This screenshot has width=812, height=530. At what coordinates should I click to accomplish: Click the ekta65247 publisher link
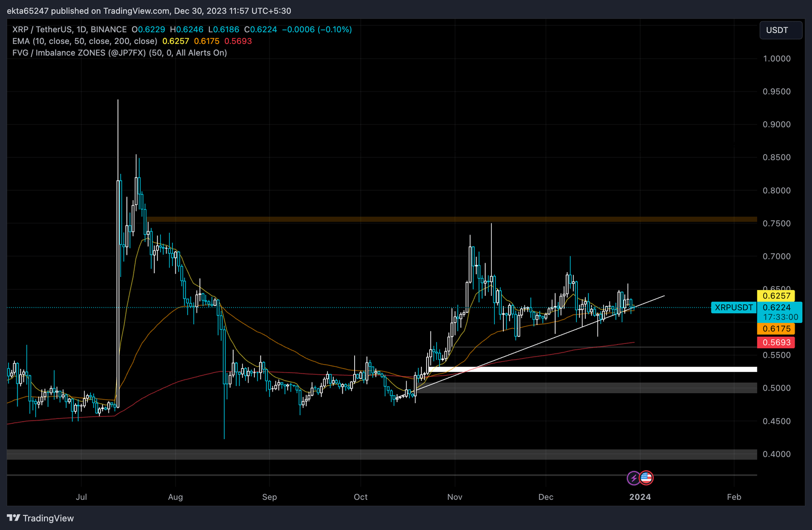click(x=27, y=11)
